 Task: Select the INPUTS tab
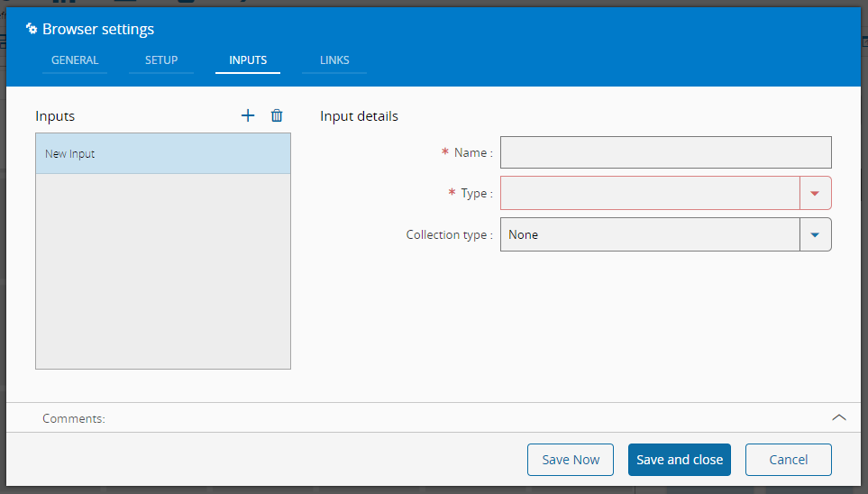(x=248, y=60)
